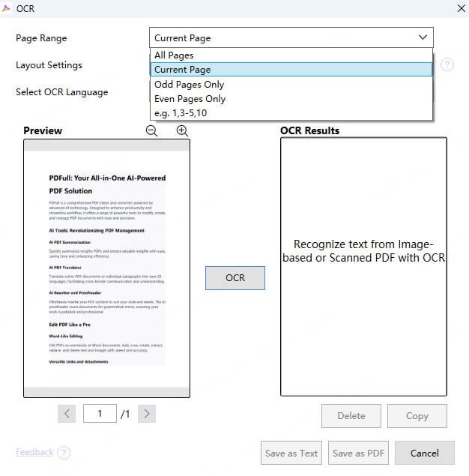Zoom out the preview with the minus magnifier
The width and height of the screenshot is (469, 476).
click(x=151, y=131)
